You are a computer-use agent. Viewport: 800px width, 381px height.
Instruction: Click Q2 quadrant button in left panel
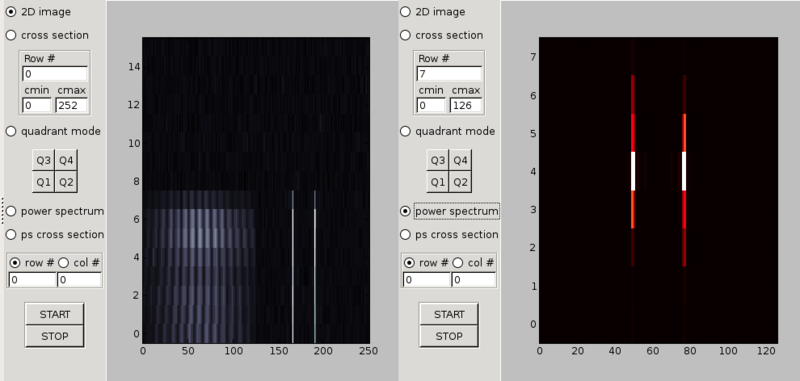pos(66,182)
